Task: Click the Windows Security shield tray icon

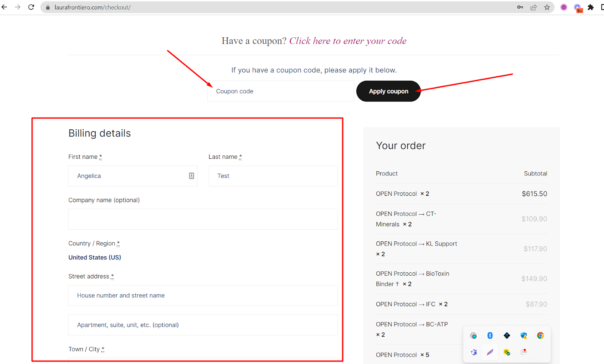Action: pyautogui.click(x=524, y=335)
